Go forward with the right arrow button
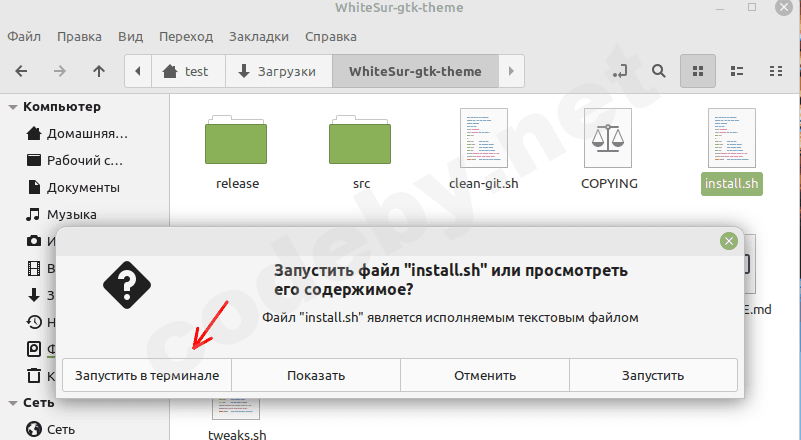801x440 pixels. [x=60, y=71]
